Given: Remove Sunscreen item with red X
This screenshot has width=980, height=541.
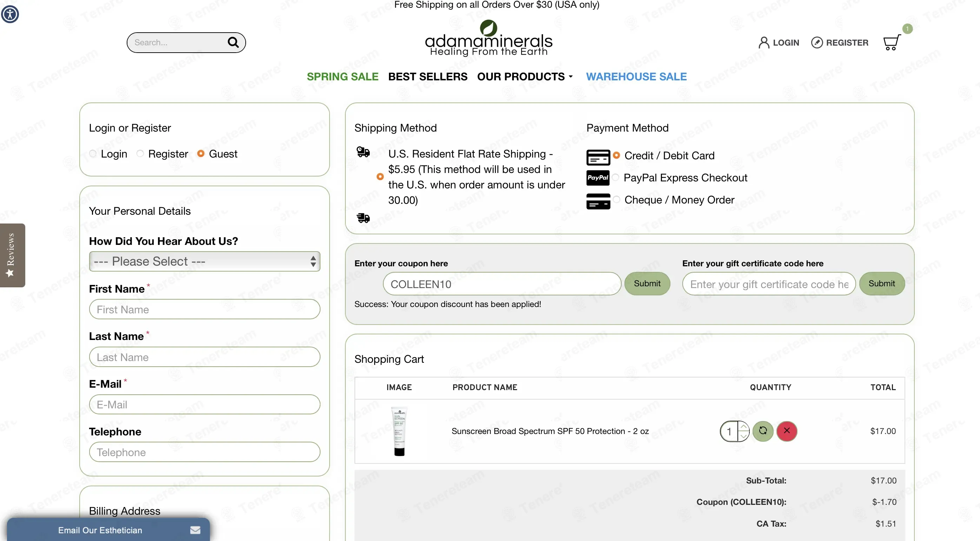Looking at the screenshot, I should [x=787, y=431].
